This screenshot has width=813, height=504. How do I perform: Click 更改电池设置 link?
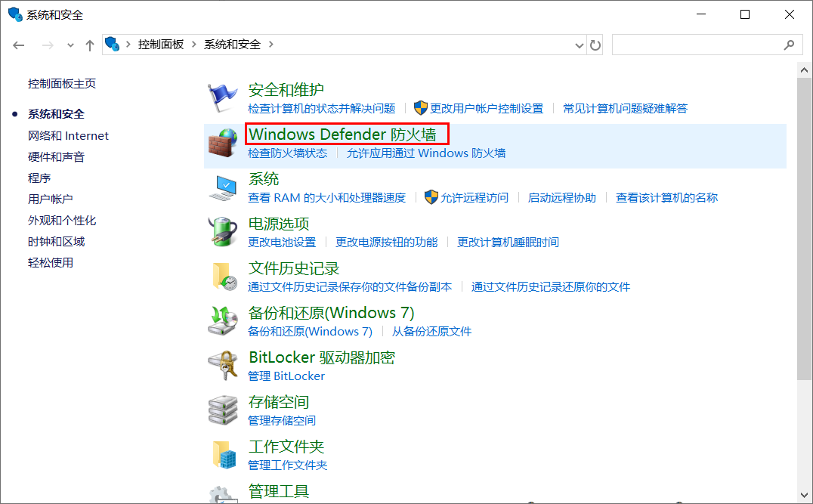[282, 242]
